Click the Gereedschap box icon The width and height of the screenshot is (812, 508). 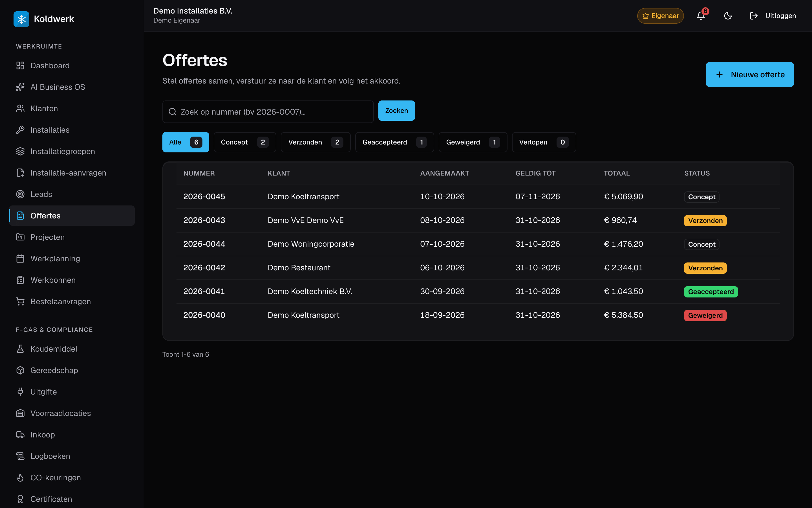(x=21, y=371)
